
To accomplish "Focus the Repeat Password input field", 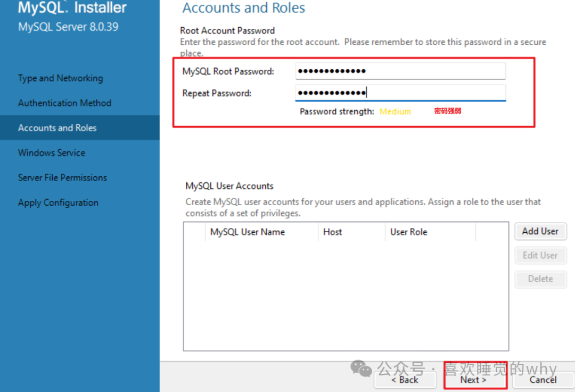I will click(x=400, y=93).
